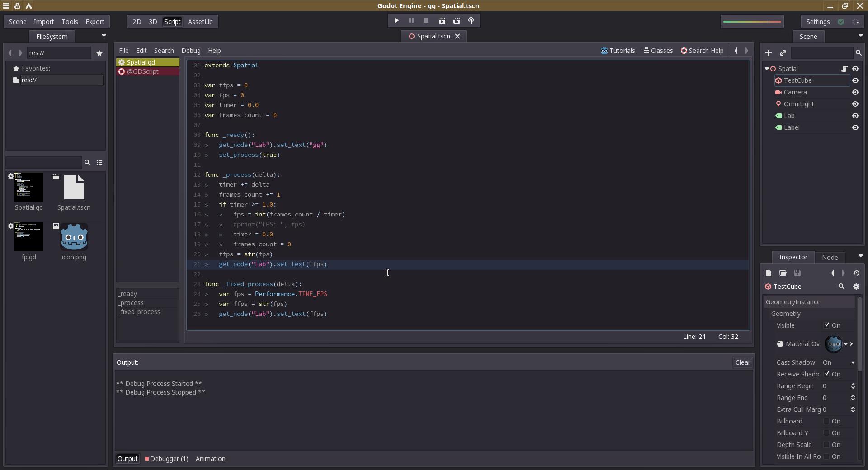
Task: Click the instance scene link icon
Action: (783, 53)
